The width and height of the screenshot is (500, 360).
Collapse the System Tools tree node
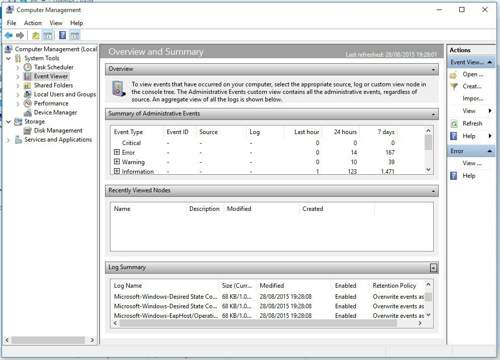[x=9, y=58]
